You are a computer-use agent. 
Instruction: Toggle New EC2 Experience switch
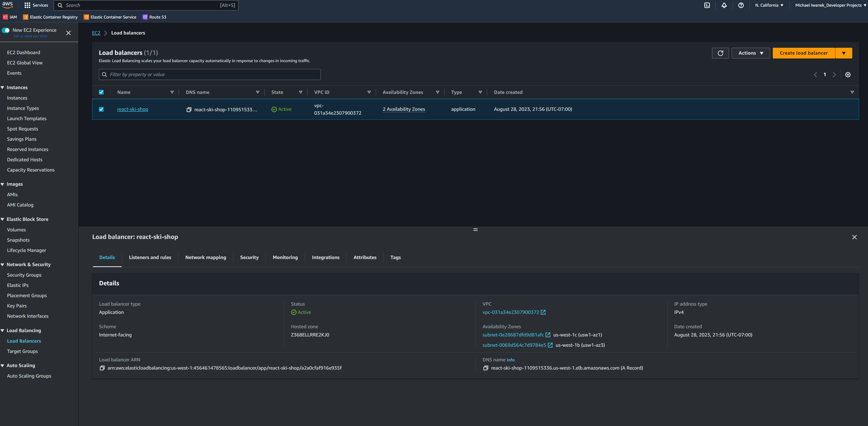[6, 30]
